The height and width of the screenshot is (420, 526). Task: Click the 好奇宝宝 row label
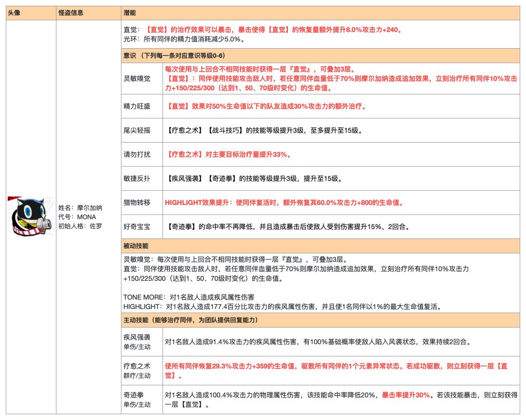coord(137,227)
